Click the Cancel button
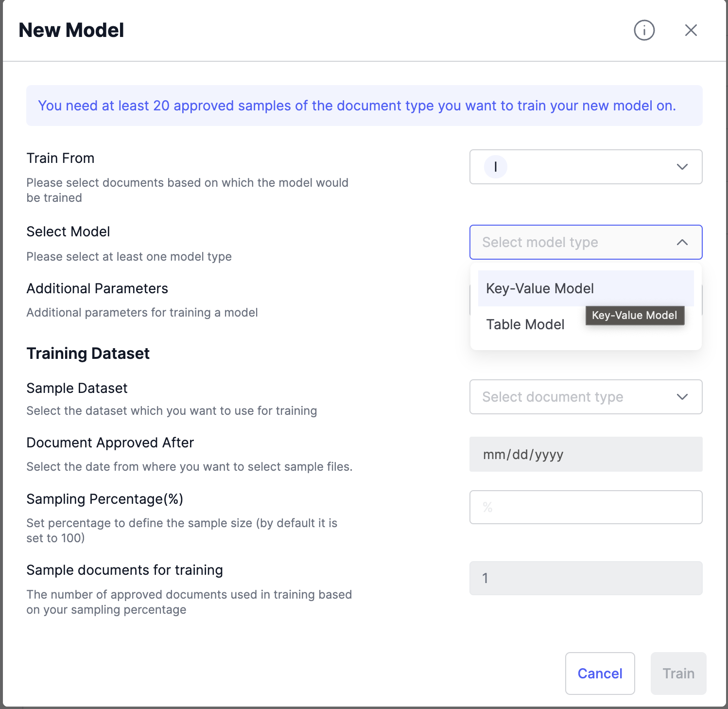The width and height of the screenshot is (728, 709). (x=600, y=674)
